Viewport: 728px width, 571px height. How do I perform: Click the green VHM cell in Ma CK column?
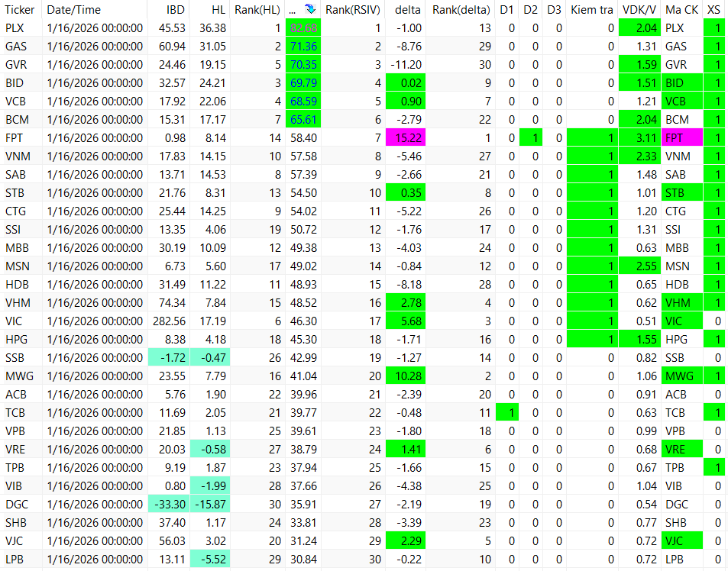click(682, 303)
